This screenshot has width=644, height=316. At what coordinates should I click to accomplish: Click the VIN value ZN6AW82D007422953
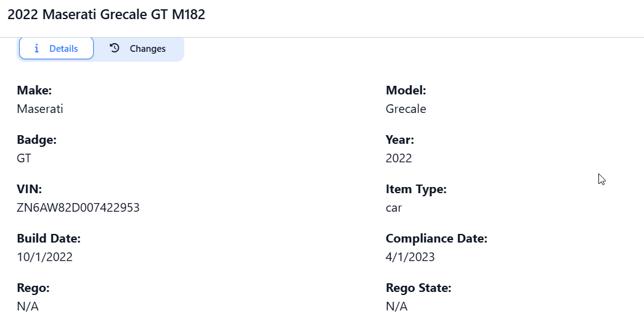tap(78, 207)
